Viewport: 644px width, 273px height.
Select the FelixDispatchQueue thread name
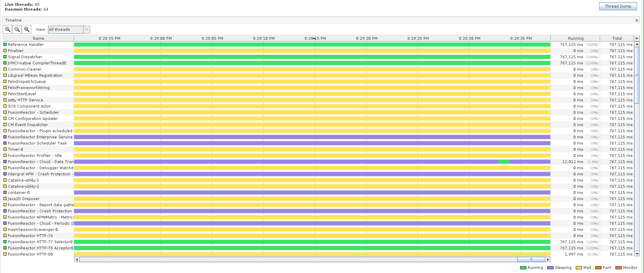pyautogui.click(x=27, y=82)
